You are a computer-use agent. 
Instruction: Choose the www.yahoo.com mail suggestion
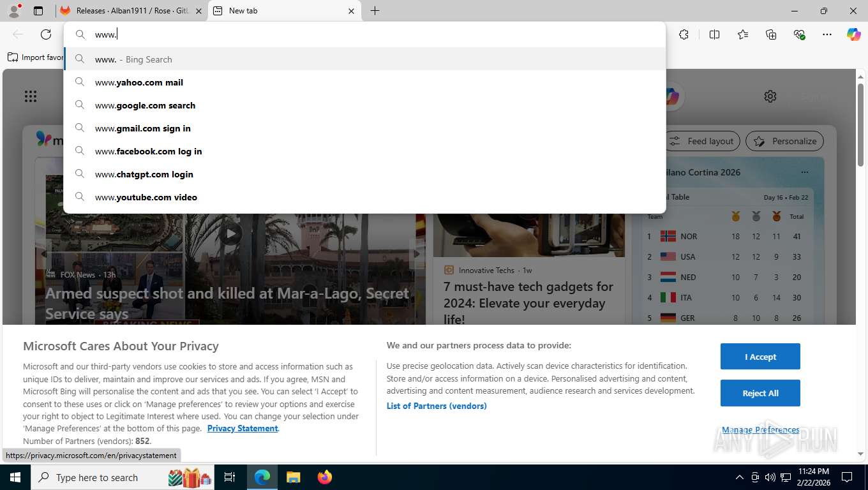click(x=364, y=82)
